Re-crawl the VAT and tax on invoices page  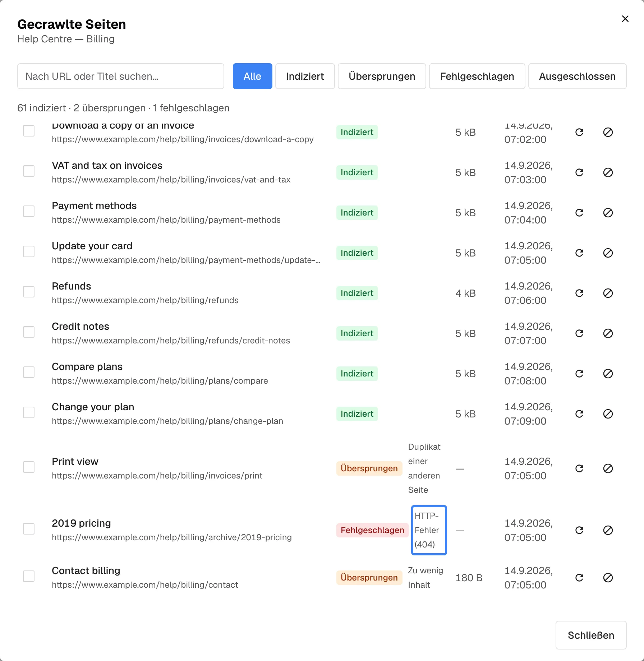coord(579,172)
